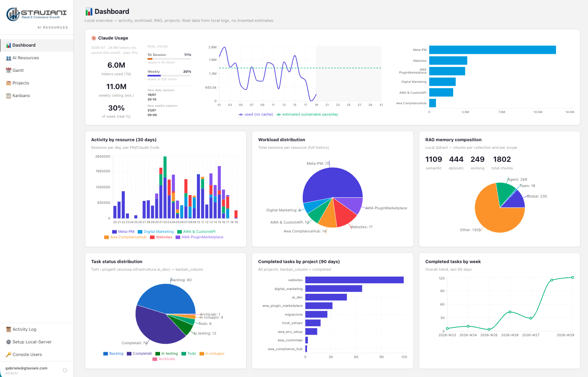The height and width of the screenshot is (377, 588).
Task: Click the Claude Usage starburst icon
Action: [x=94, y=38]
